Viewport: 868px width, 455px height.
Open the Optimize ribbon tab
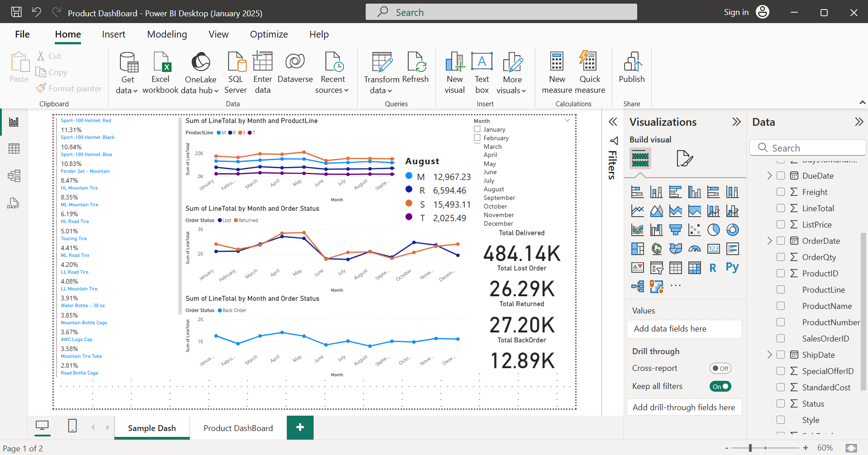(269, 34)
